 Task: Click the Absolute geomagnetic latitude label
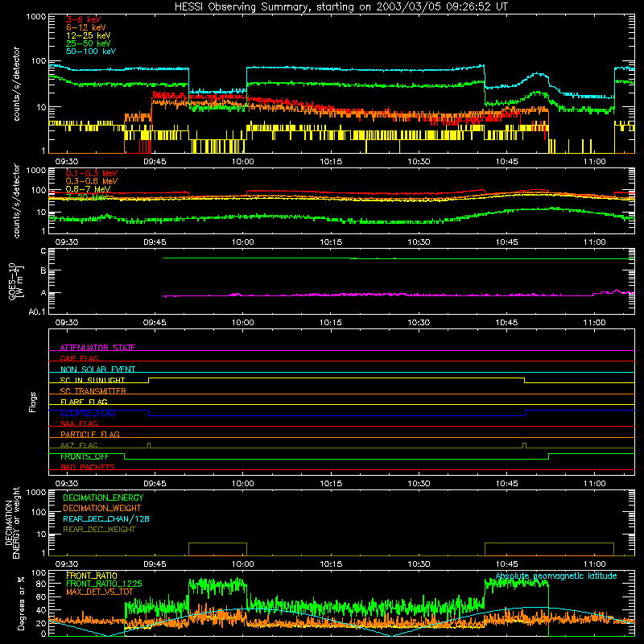tap(556, 576)
